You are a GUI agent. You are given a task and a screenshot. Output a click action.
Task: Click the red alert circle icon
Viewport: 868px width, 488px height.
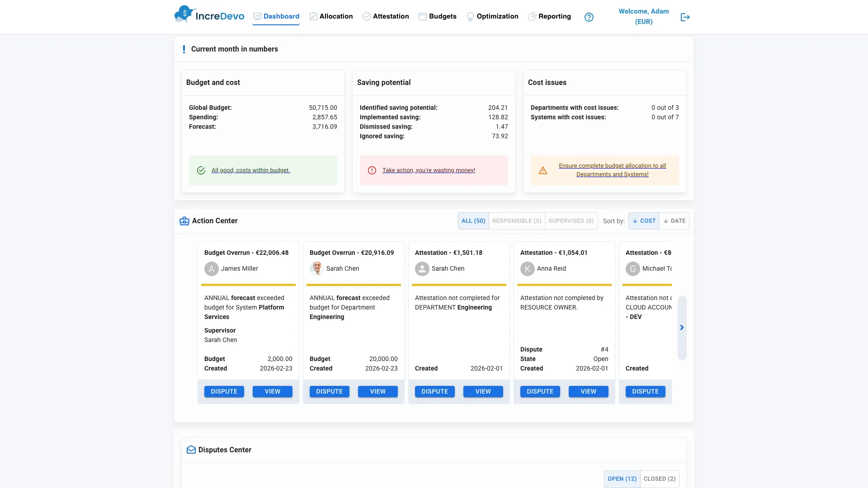[372, 170]
